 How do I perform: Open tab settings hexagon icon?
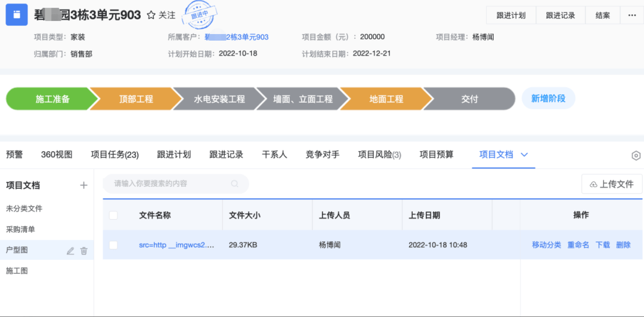click(x=636, y=156)
